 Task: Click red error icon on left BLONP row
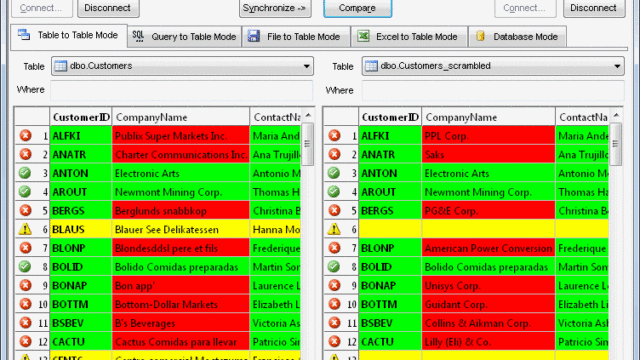[25, 248]
